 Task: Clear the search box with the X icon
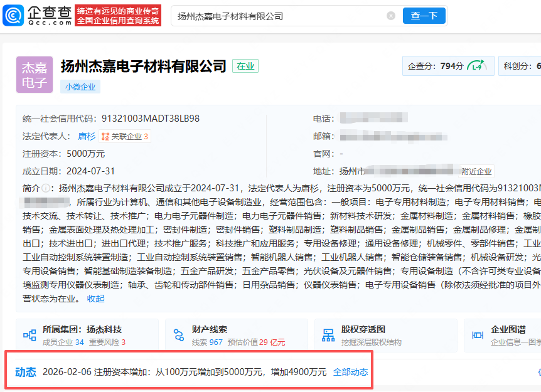(x=391, y=16)
